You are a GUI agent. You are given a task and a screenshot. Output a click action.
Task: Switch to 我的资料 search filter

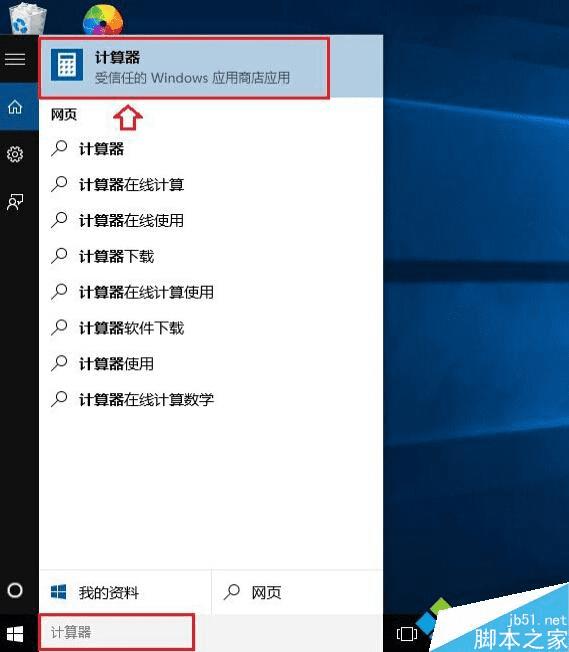point(125,592)
